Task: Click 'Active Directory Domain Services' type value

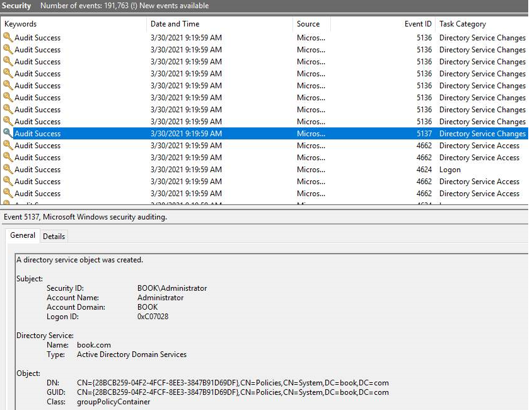Action: pyautogui.click(x=132, y=354)
